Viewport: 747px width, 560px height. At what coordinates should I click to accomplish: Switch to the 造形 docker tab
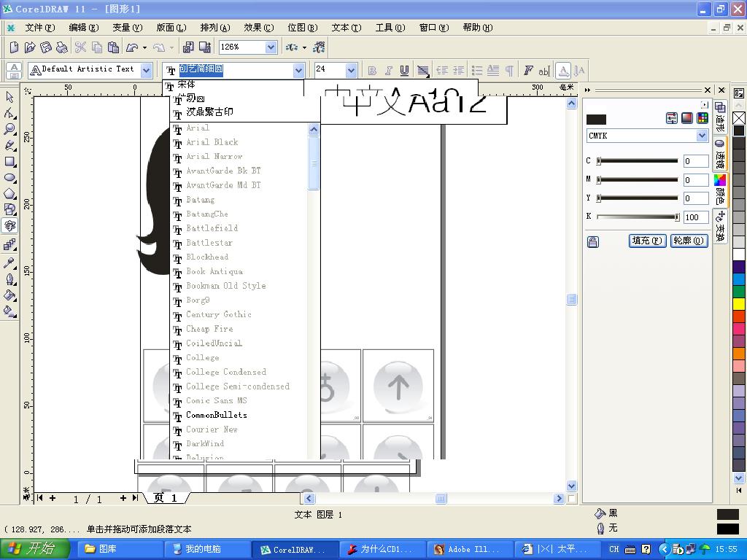click(x=720, y=117)
